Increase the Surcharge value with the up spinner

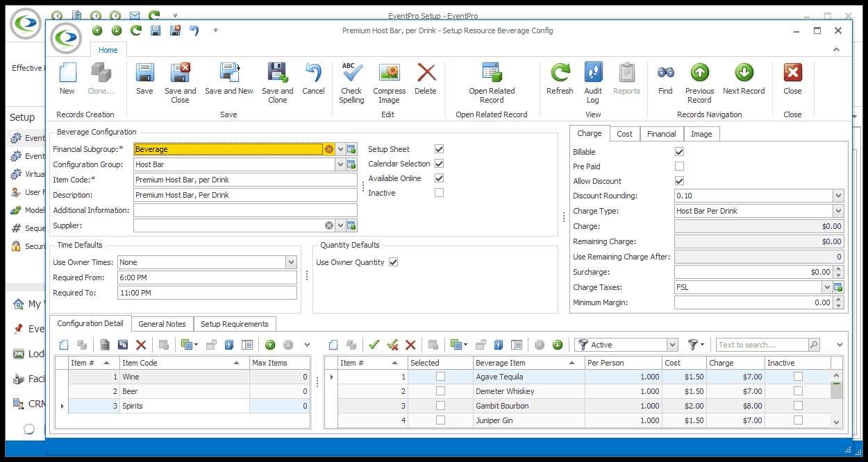pyautogui.click(x=839, y=269)
